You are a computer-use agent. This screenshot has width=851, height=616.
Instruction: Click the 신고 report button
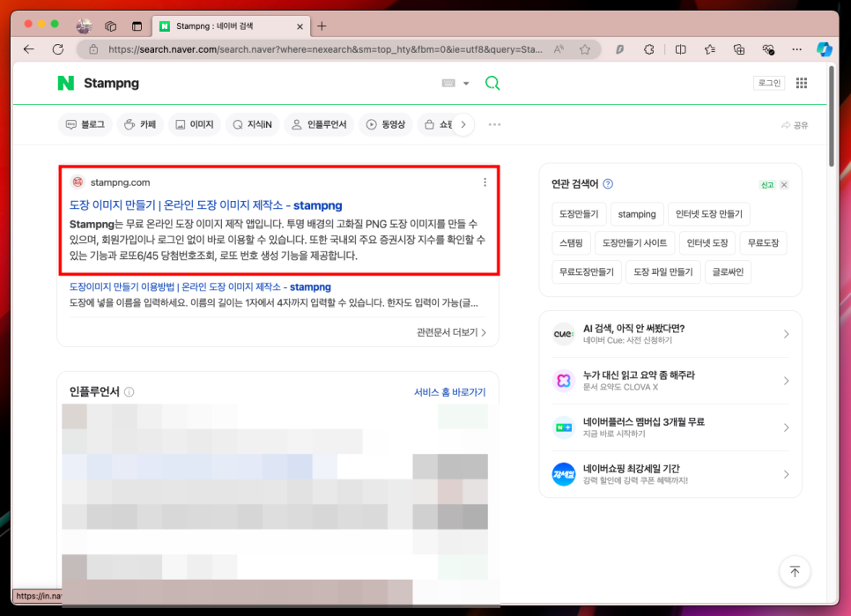[767, 185]
